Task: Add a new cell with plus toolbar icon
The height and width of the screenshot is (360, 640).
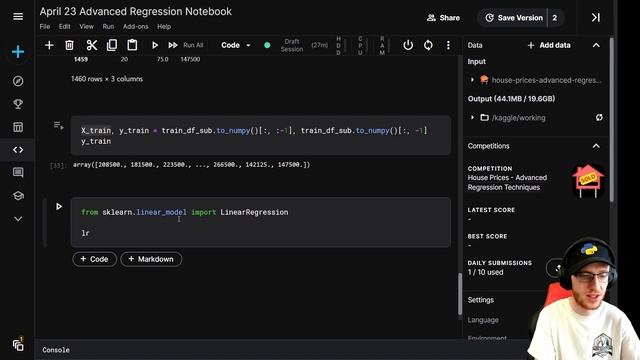Action: 49,45
